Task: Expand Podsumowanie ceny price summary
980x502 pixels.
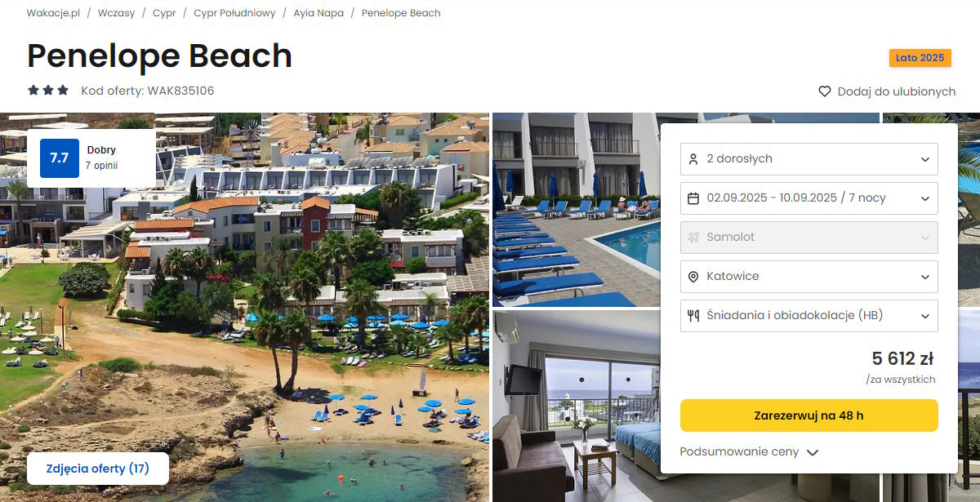Action: (x=749, y=452)
